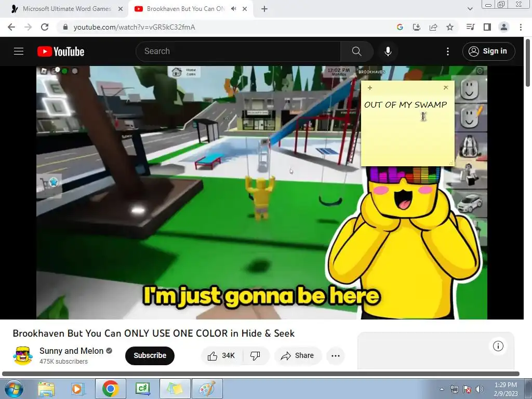
Task: Open Chrome three-dot menu
Action: tap(521, 27)
